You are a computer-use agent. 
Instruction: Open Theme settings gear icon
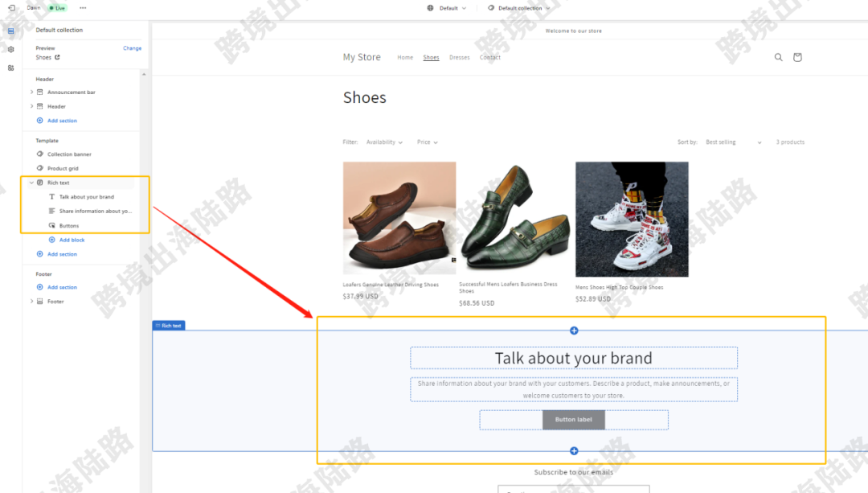(x=11, y=49)
